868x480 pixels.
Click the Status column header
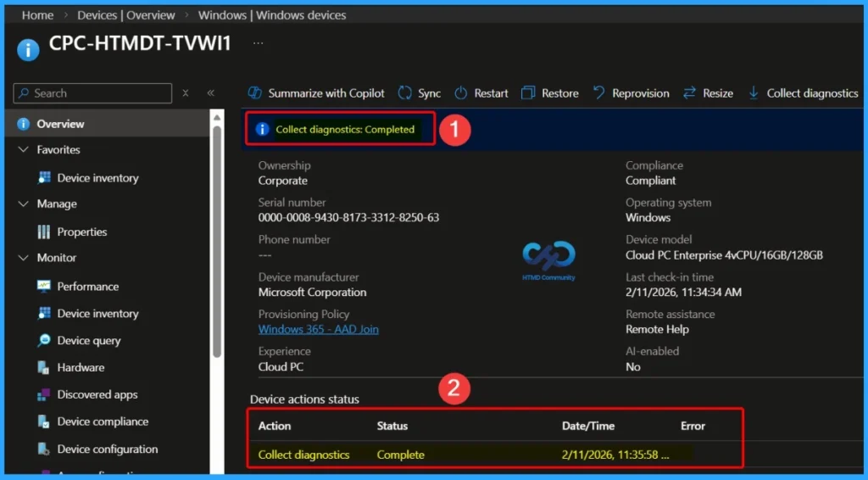pos(392,426)
